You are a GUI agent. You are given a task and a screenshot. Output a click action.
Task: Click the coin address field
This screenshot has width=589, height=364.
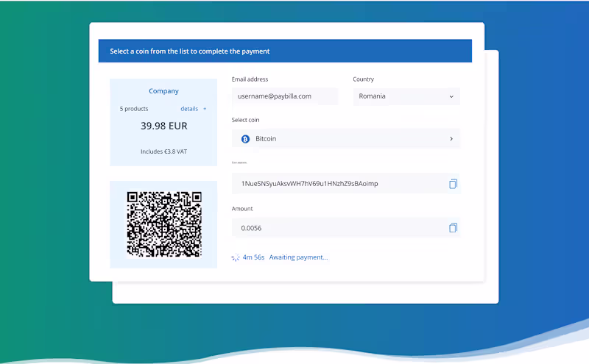click(x=345, y=184)
